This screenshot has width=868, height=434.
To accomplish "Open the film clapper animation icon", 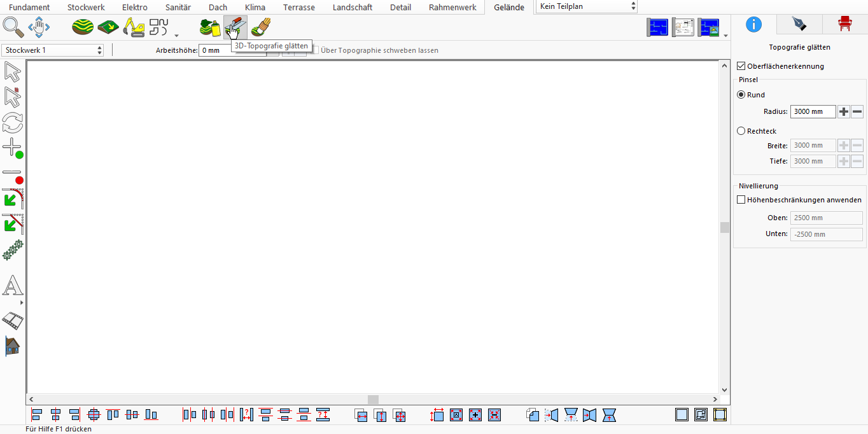I will [13, 320].
